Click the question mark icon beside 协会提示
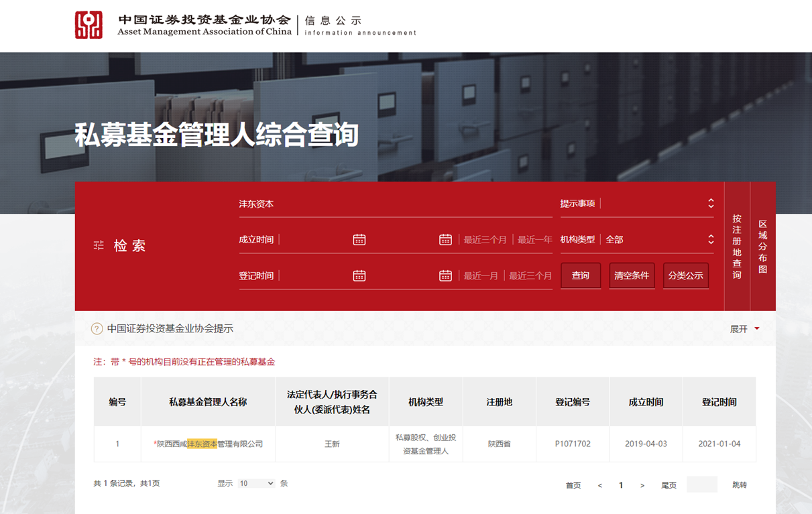The image size is (812, 514). pos(97,329)
